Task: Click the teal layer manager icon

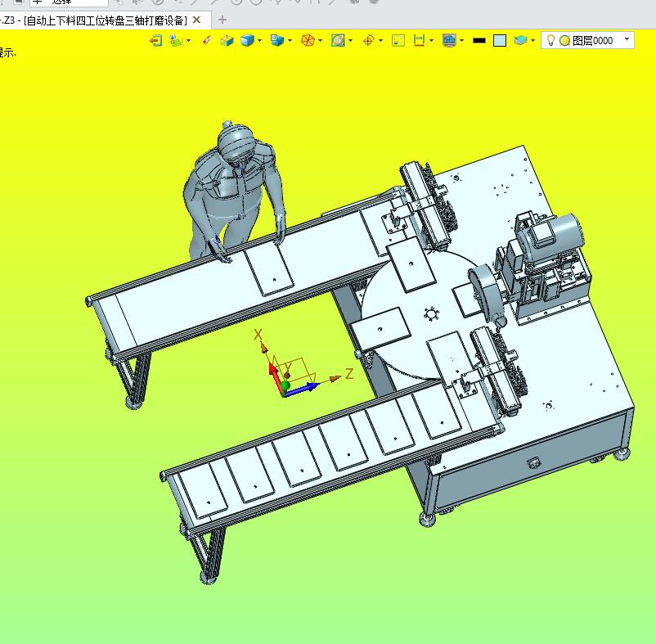Action: [520, 40]
